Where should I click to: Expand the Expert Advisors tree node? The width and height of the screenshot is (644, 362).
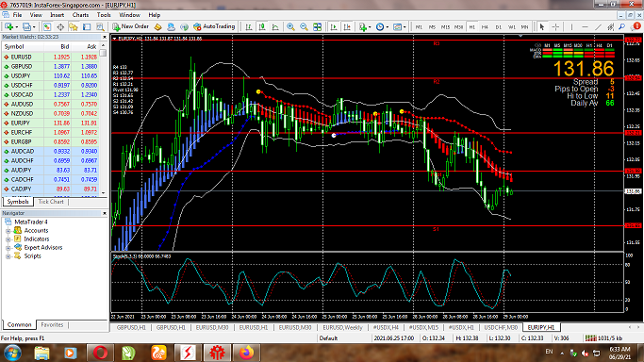point(8,248)
